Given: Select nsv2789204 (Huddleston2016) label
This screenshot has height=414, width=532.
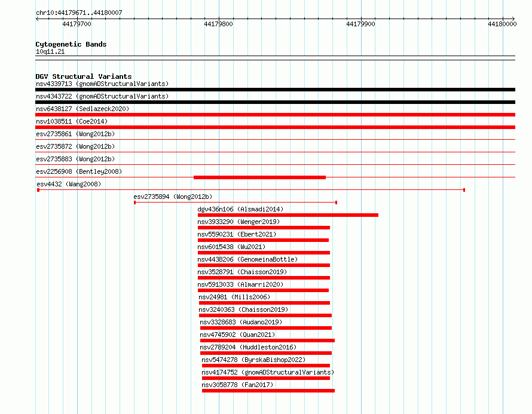Looking at the screenshot, I should click(248, 347).
